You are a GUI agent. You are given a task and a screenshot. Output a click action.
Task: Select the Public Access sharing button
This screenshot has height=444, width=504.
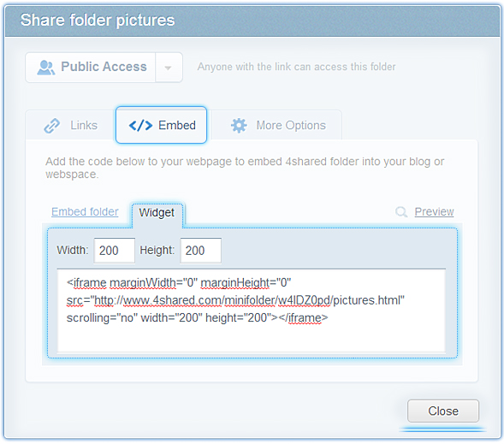coord(91,68)
